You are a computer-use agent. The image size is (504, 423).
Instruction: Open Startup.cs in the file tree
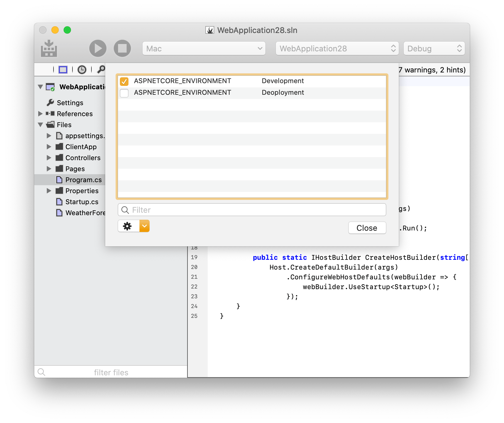[x=82, y=202]
